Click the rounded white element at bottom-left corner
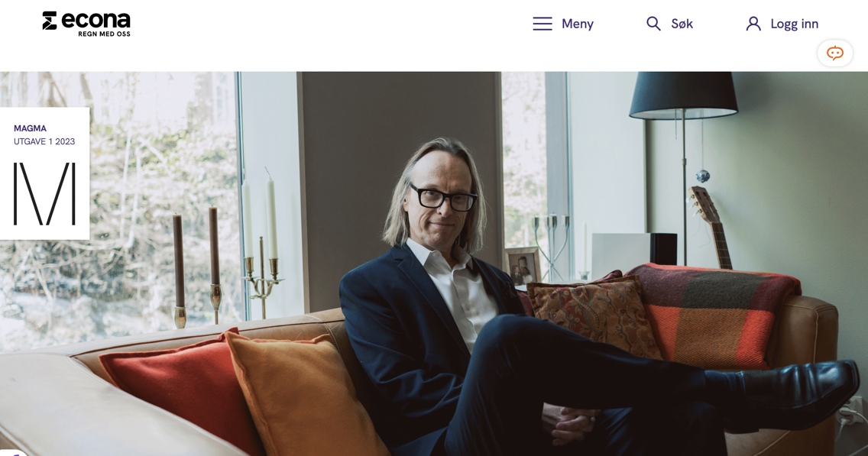Image resolution: width=868 pixels, height=456 pixels. 12,453
